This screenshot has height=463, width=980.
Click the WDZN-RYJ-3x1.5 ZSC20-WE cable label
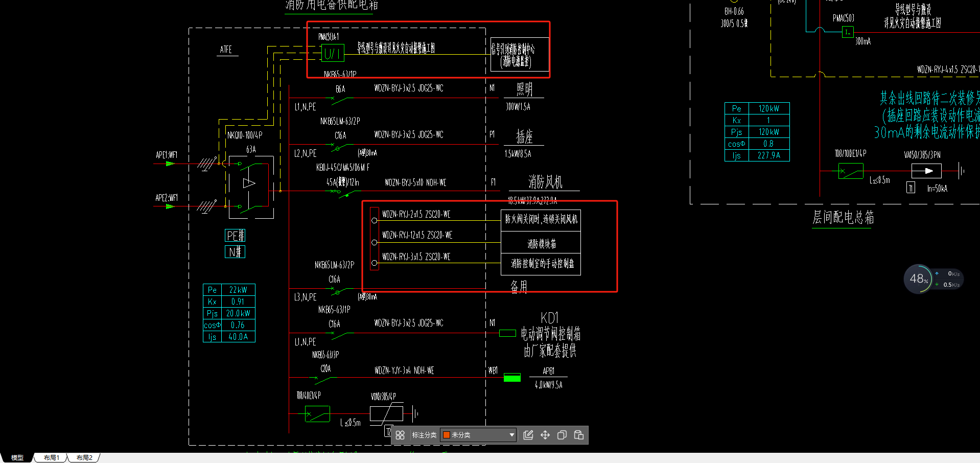pyautogui.click(x=416, y=257)
